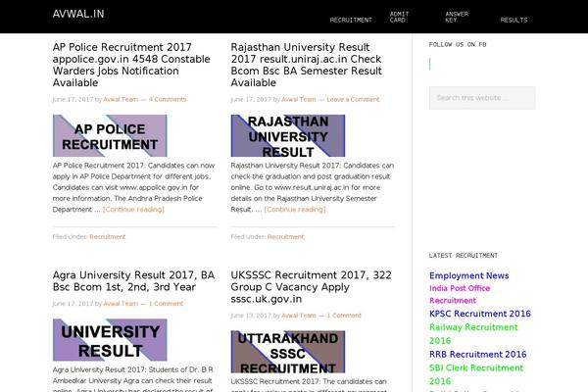Screen dimensions: 588x392
Task: Open 4 Comments link on AP Police post
Action: pos(168,99)
